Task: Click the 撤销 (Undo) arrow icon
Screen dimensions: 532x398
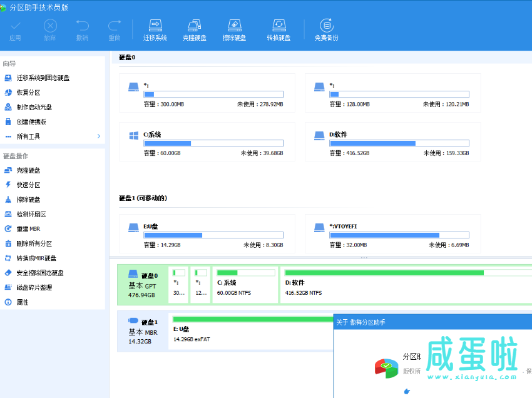Action: tap(82, 26)
